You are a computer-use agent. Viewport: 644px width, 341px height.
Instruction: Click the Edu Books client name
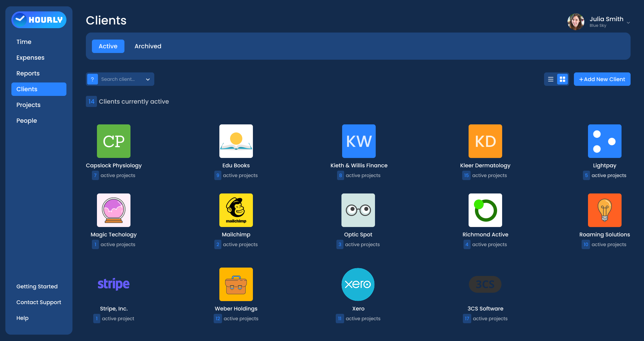[x=236, y=165]
